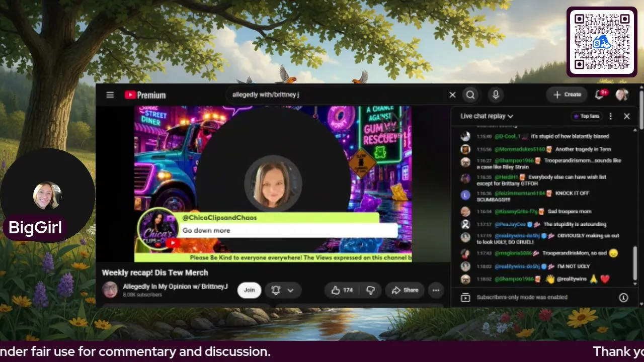Viewport: 644px width, 362px height.
Task: Click purple avatar of @felzimmerman6184
Action: coord(465,195)
